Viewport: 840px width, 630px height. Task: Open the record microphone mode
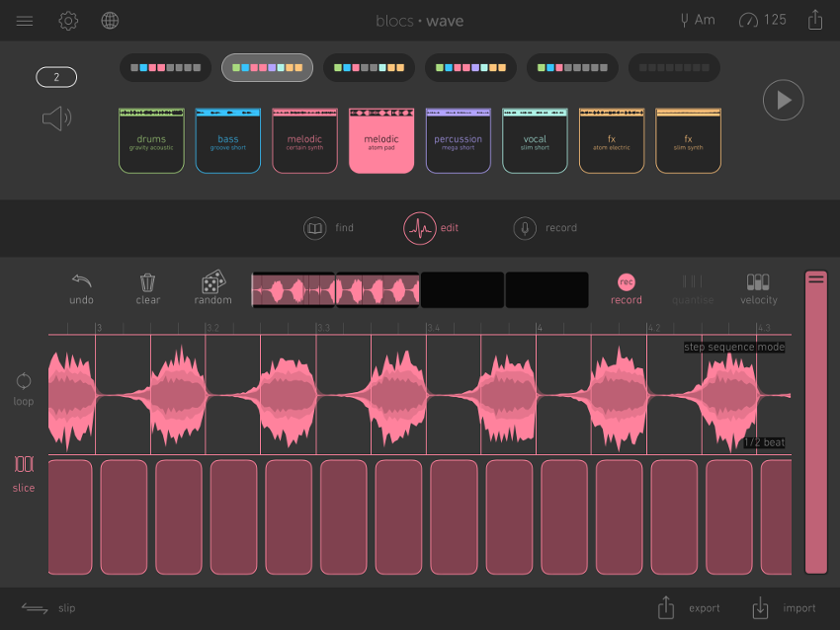[525, 228]
